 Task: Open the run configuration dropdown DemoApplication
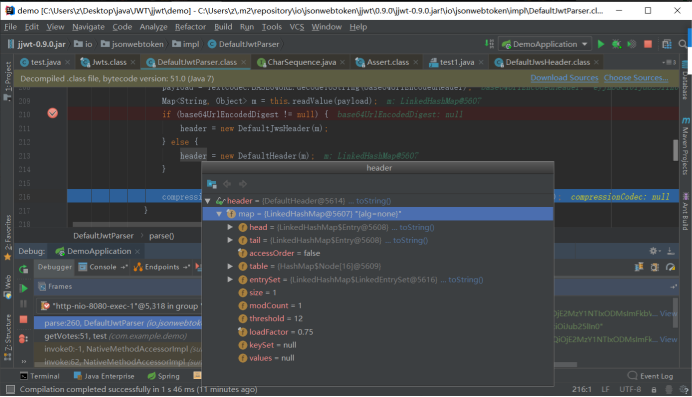[x=545, y=44]
